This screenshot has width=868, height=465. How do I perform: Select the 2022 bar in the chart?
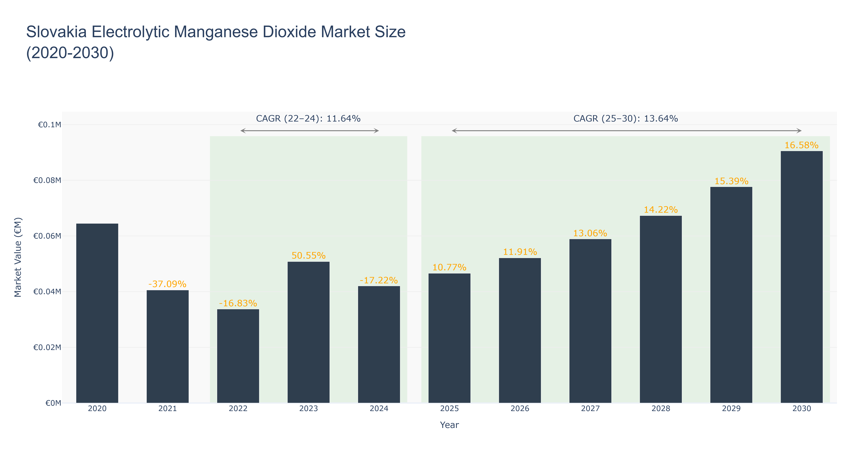[238, 356]
